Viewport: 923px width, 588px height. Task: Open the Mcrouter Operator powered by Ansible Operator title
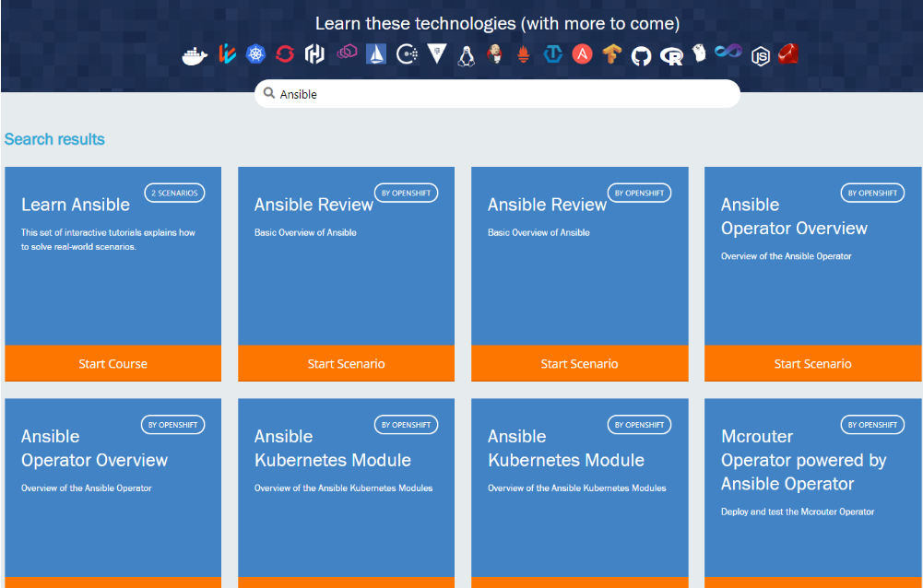(803, 460)
